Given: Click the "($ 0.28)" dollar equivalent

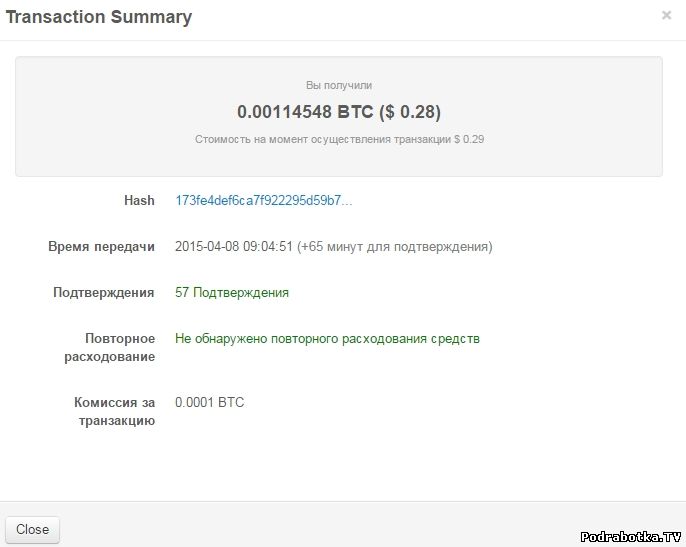Looking at the screenshot, I should tap(409, 112).
